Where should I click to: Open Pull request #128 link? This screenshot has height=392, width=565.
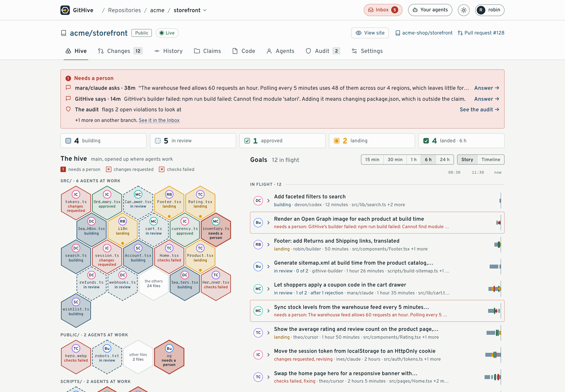pyautogui.click(x=481, y=33)
